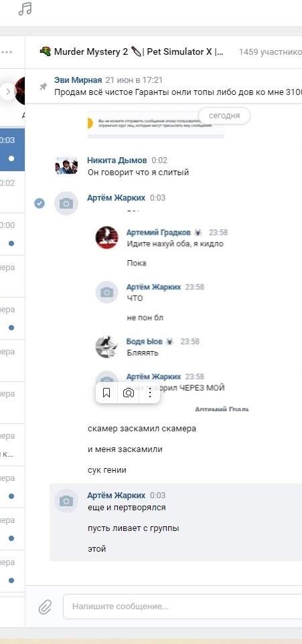Open Никита Дымов's avatar picture
302x644 pixels.
click(66, 166)
